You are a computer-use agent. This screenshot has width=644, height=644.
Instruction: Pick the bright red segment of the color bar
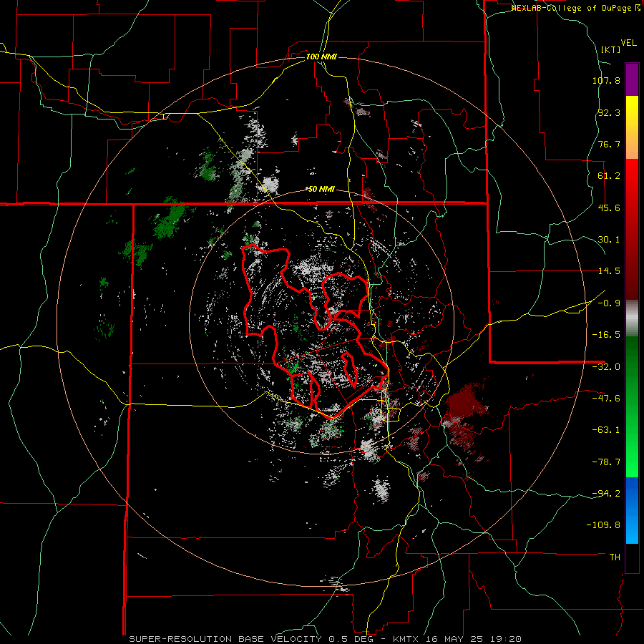pos(632,189)
